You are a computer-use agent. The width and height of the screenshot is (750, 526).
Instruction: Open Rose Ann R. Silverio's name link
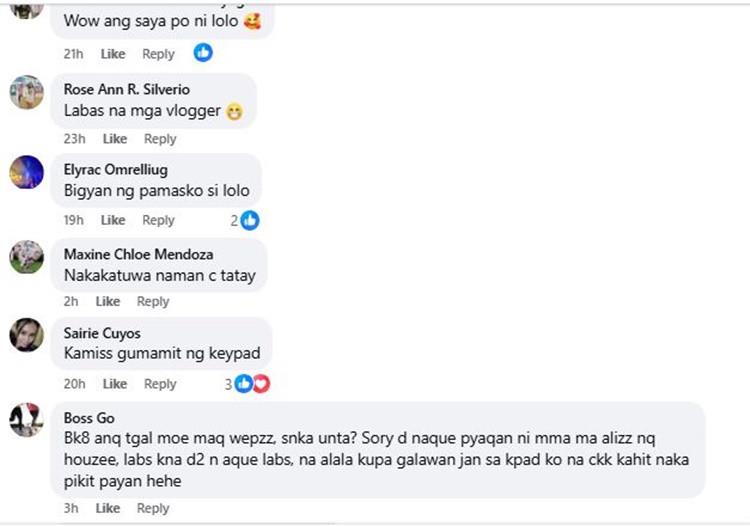click(x=126, y=89)
